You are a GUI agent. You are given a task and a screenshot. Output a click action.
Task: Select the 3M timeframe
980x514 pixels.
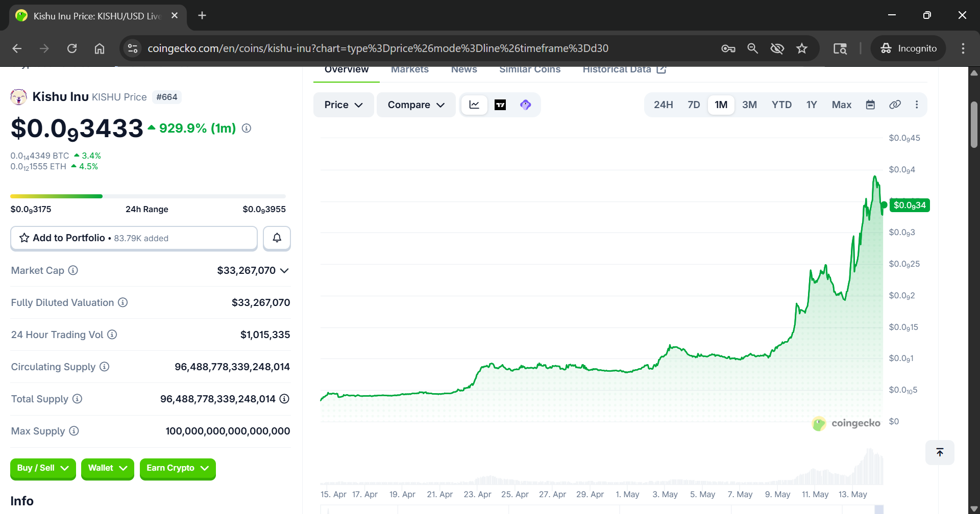(749, 105)
